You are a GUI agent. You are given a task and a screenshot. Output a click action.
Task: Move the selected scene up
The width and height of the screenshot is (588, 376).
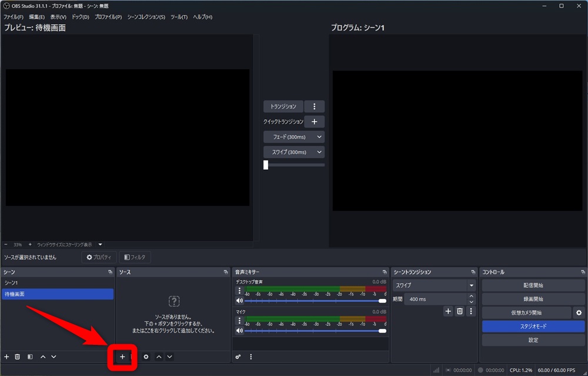point(43,357)
